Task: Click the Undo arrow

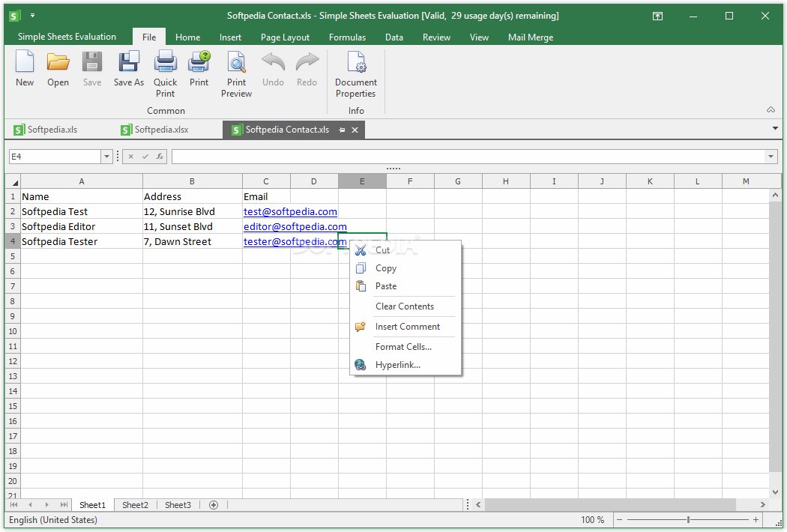Action: tap(273, 69)
